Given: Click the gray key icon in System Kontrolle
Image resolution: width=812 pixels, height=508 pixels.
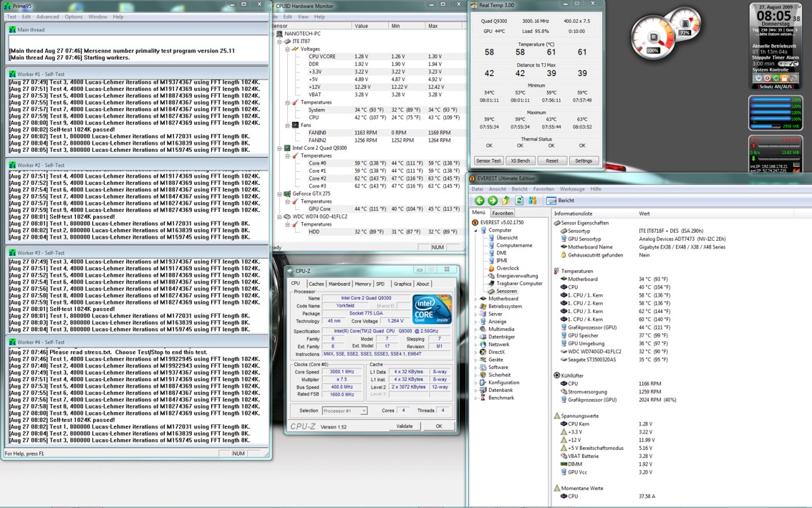Looking at the screenshot, I should 793,78.
